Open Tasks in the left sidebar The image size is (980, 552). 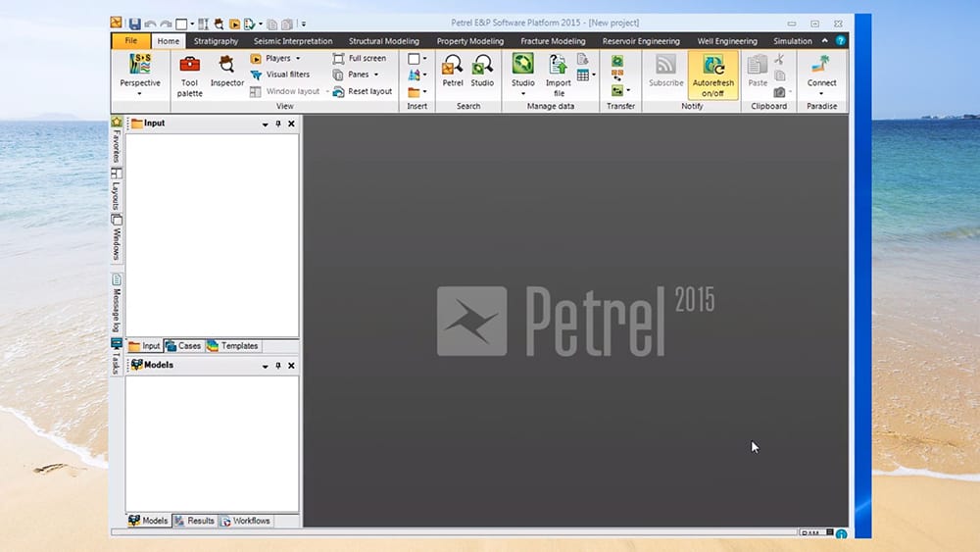click(x=117, y=356)
